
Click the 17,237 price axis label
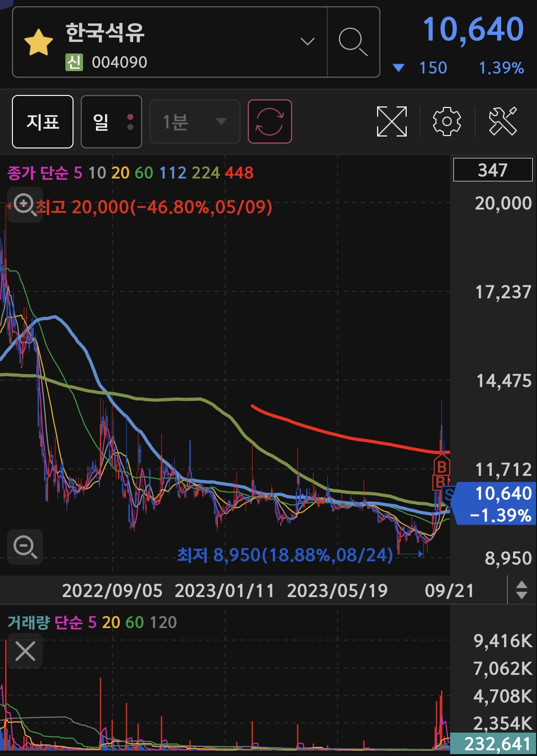pyautogui.click(x=503, y=292)
